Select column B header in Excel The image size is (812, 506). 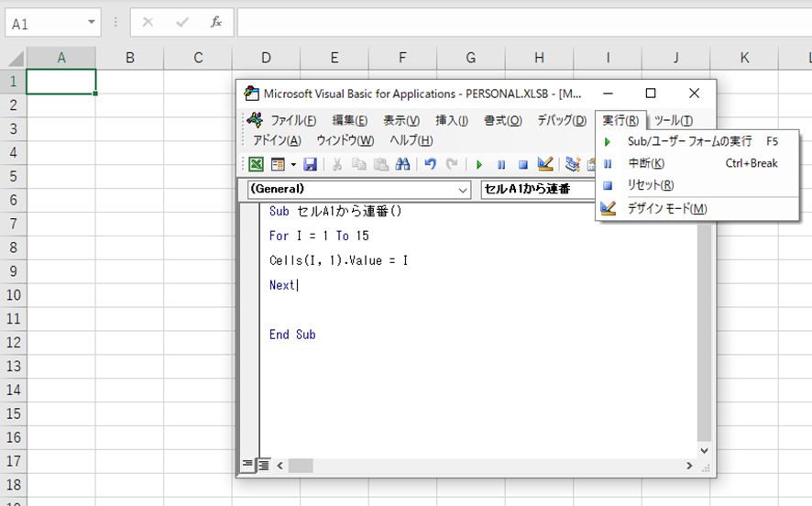pyautogui.click(x=129, y=58)
